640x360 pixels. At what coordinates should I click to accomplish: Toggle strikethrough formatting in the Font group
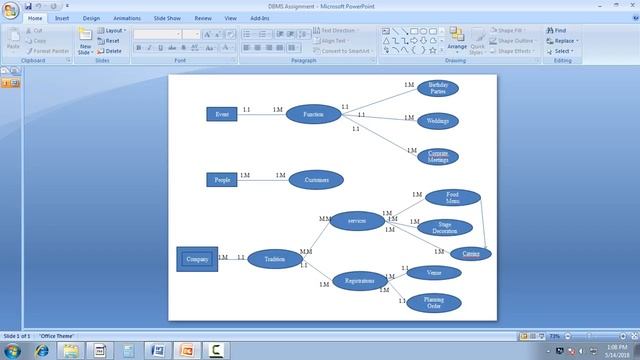(172, 48)
